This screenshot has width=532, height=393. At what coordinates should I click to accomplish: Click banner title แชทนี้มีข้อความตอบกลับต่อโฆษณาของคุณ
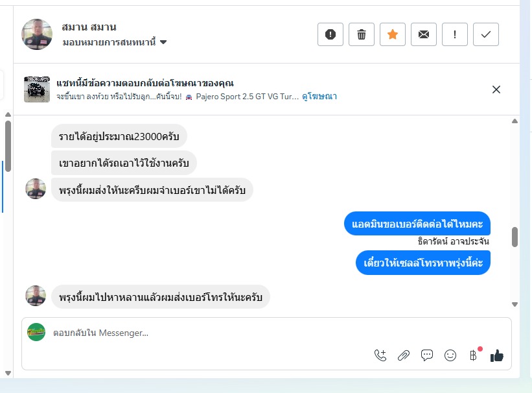coord(145,83)
